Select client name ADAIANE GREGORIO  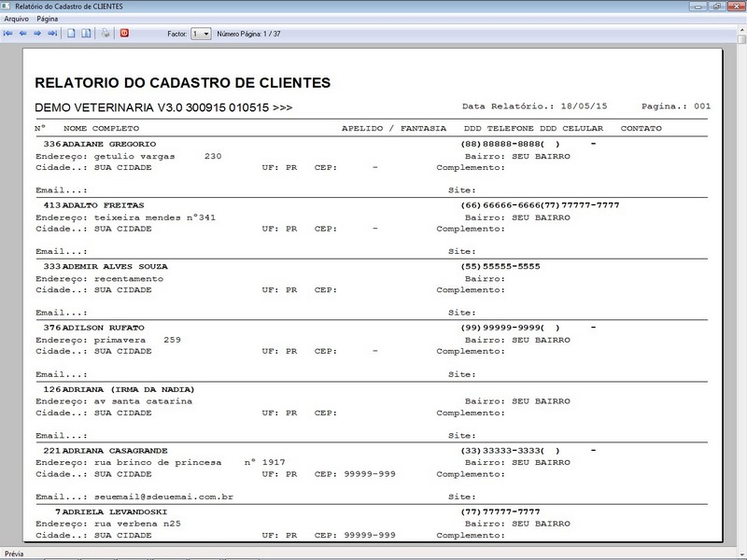pos(109,144)
